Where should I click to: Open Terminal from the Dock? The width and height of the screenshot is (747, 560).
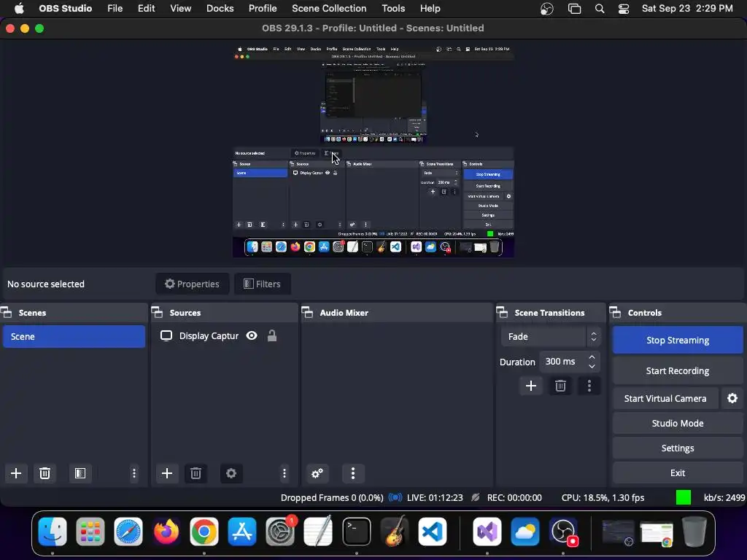356,532
